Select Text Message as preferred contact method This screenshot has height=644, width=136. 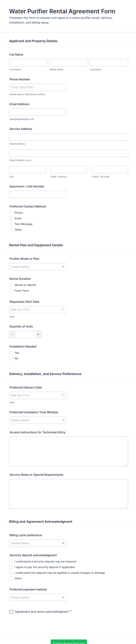(x=11, y=224)
